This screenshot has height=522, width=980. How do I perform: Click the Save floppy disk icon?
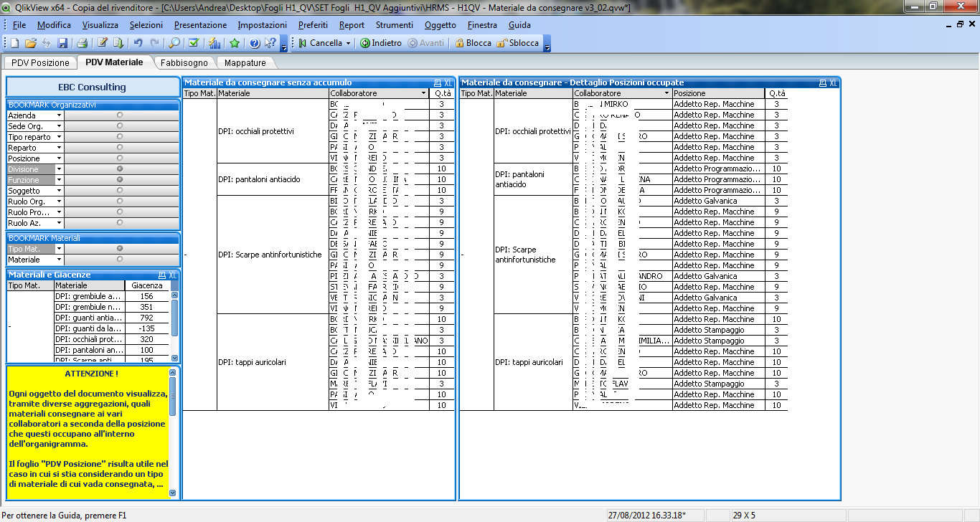tap(62, 43)
